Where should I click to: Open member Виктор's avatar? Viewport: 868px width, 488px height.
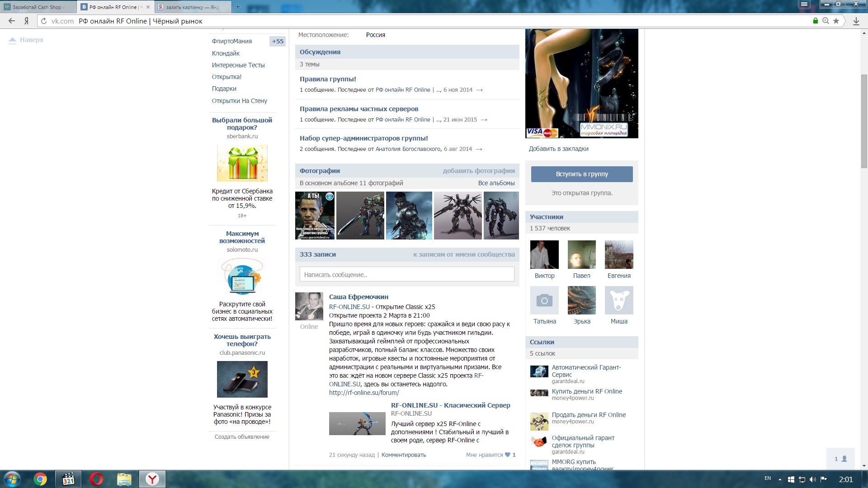(544, 255)
